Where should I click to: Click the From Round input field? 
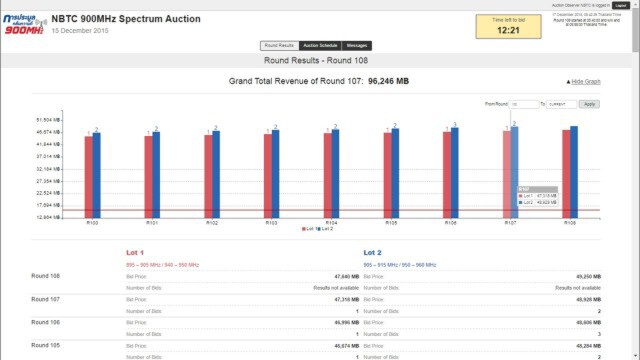click(524, 104)
